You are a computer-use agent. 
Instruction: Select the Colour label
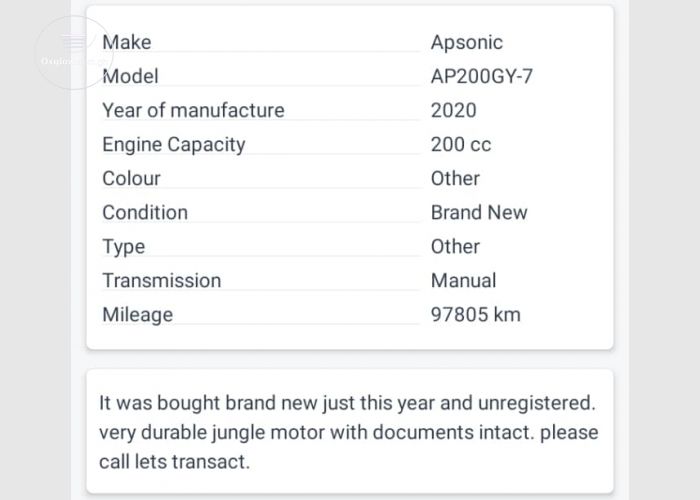(x=131, y=179)
